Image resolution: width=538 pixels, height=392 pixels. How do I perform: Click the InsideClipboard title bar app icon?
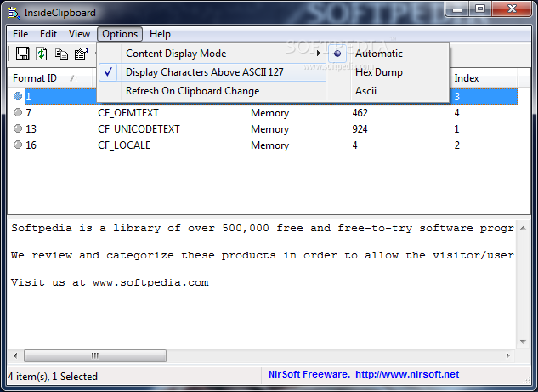14,13
